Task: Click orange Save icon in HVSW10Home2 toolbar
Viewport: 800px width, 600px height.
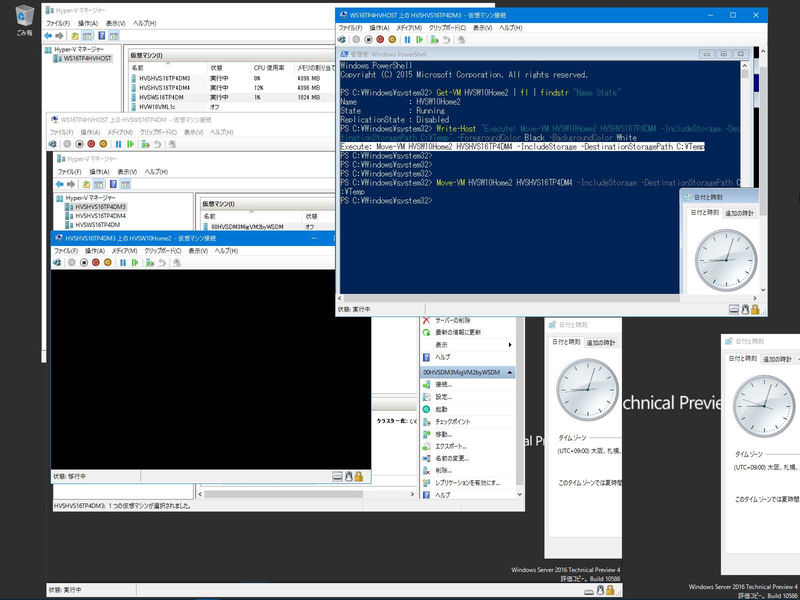Action: pos(108,262)
